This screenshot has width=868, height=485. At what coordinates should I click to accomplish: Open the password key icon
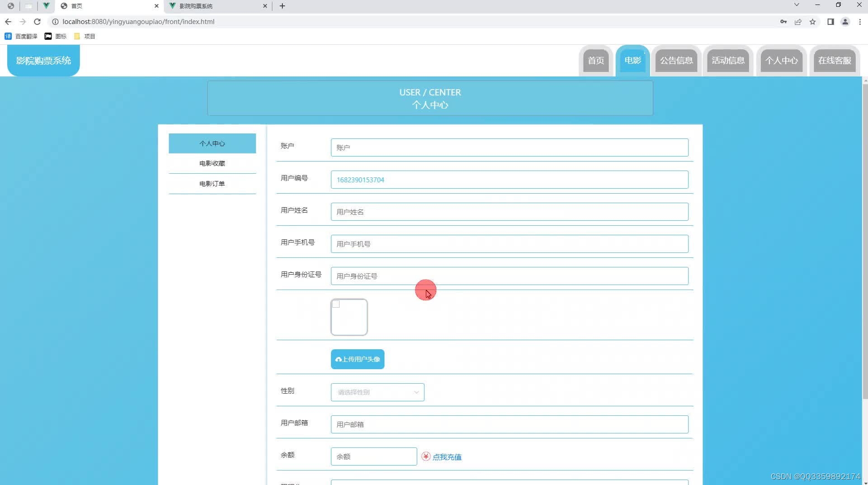pos(783,22)
